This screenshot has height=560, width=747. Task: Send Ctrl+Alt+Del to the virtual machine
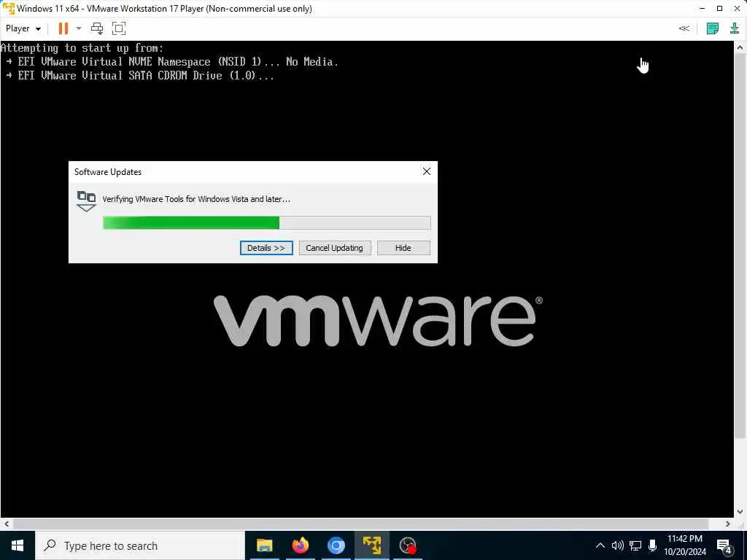tap(97, 28)
